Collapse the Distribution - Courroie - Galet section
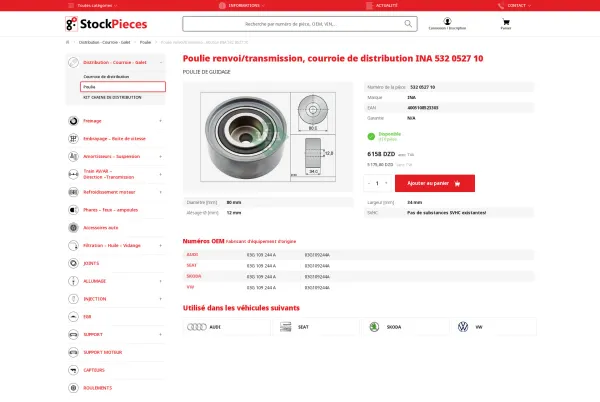Screen dimensions: 600x402 tap(161, 62)
